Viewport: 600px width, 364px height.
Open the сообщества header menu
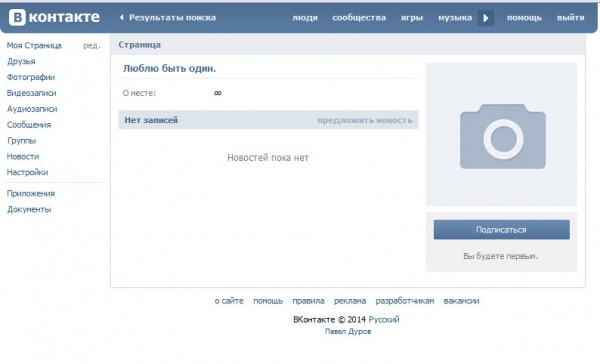coord(359,18)
